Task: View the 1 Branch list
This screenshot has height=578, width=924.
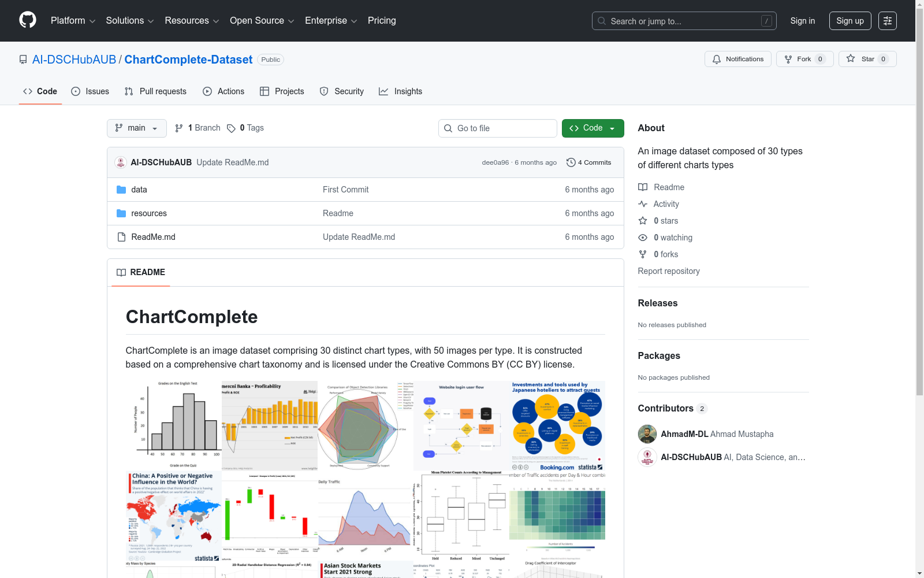Action: [x=198, y=128]
